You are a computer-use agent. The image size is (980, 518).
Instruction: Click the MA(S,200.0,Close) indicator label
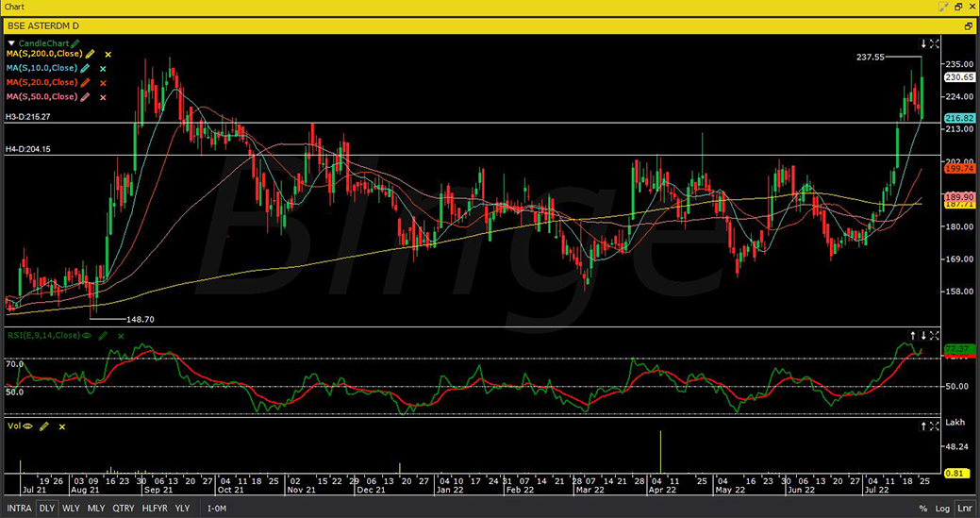(x=43, y=55)
